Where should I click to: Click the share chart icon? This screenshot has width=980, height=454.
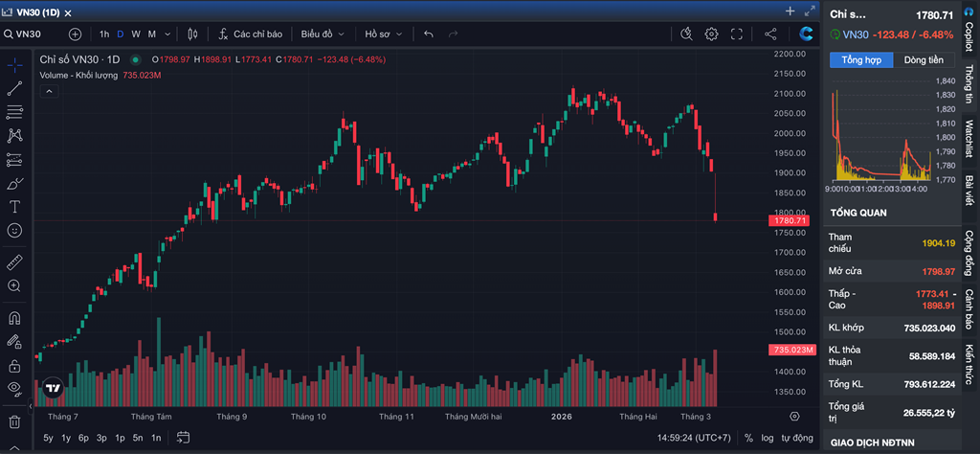[770, 34]
